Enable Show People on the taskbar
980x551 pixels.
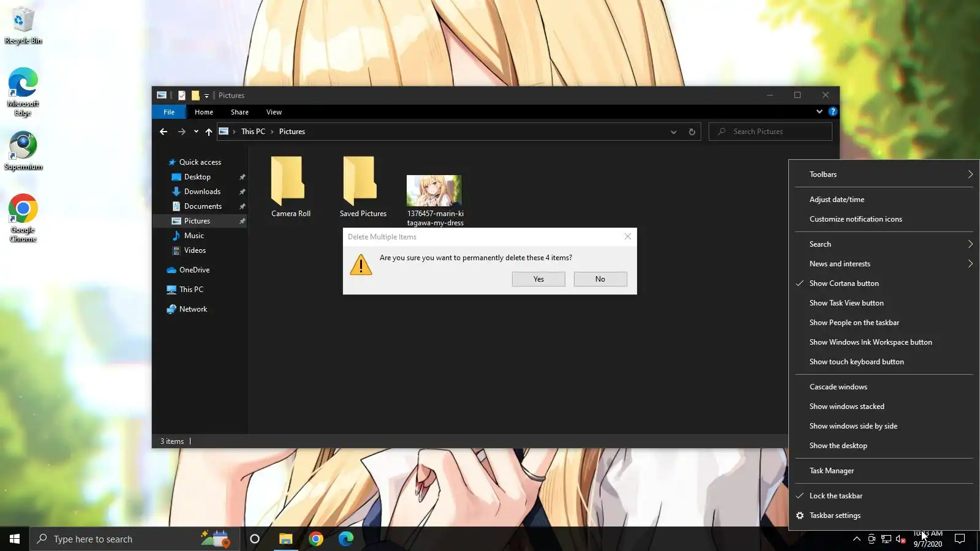(x=884, y=323)
